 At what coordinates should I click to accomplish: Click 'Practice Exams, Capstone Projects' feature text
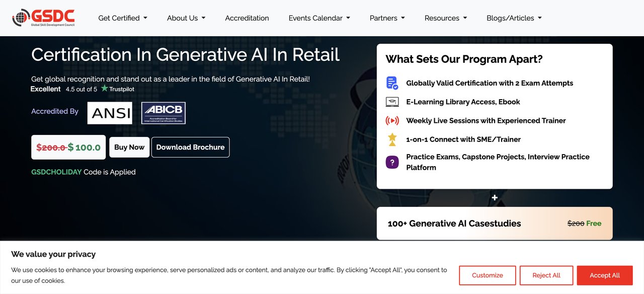click(498, 162)
